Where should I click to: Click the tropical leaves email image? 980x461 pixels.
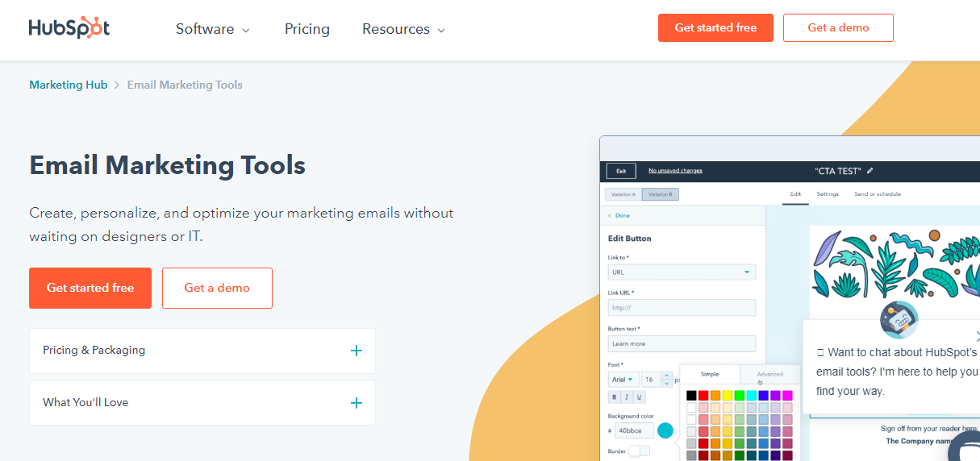pos(895,266)
